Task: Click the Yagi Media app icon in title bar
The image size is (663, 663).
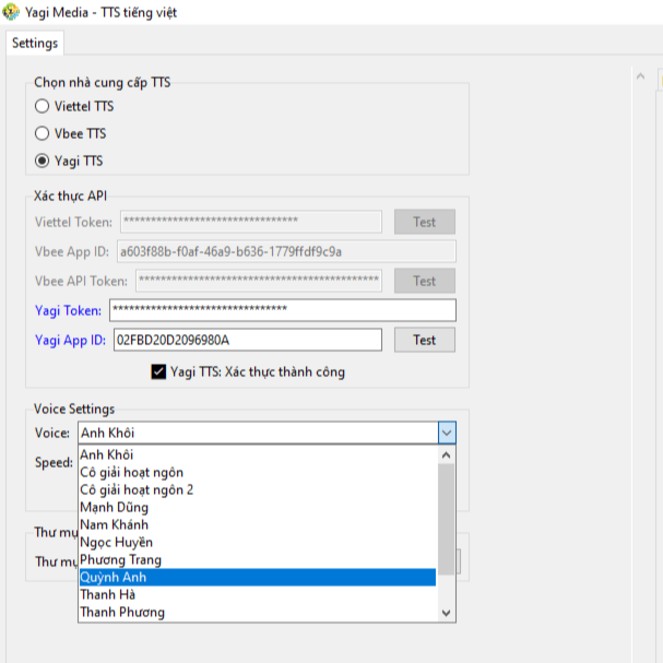Action: [11, 12]
